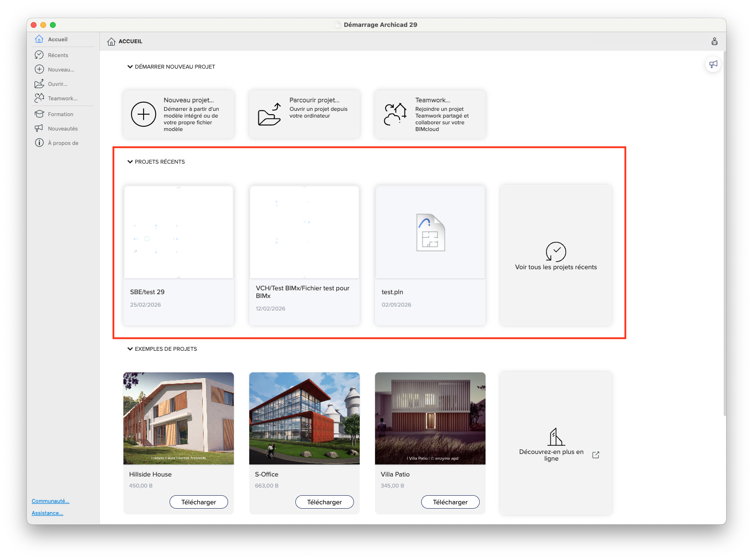Viewport: 753px width, 560px height.
Task: Click the SBE/test 29 project name
Action: (147, 292)
